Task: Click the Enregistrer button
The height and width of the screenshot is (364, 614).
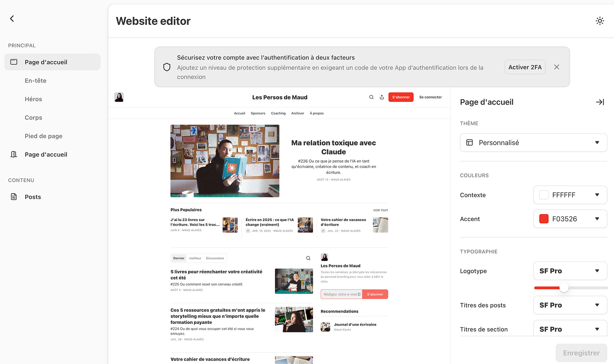Action: tap(581, 353)
